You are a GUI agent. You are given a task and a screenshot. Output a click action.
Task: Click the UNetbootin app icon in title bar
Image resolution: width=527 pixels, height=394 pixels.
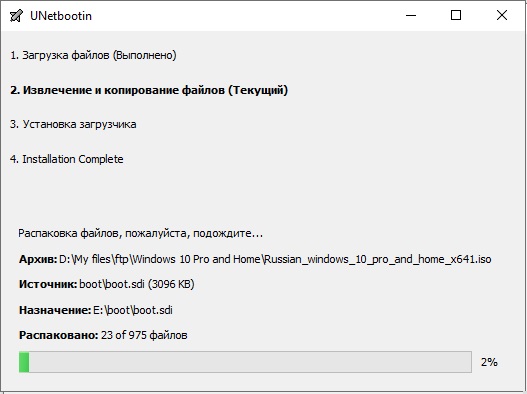[16, 16]
